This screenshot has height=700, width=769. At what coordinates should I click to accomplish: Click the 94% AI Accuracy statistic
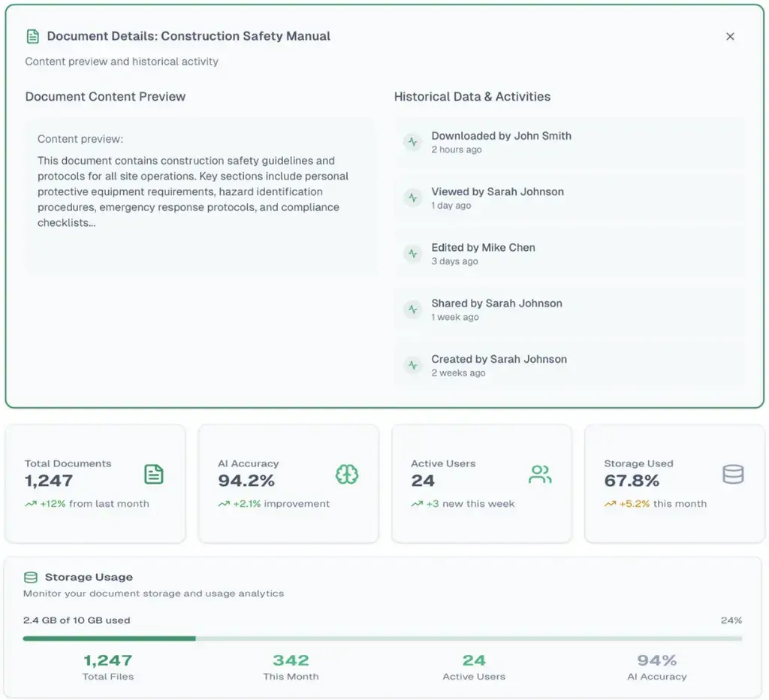[656, 666]
